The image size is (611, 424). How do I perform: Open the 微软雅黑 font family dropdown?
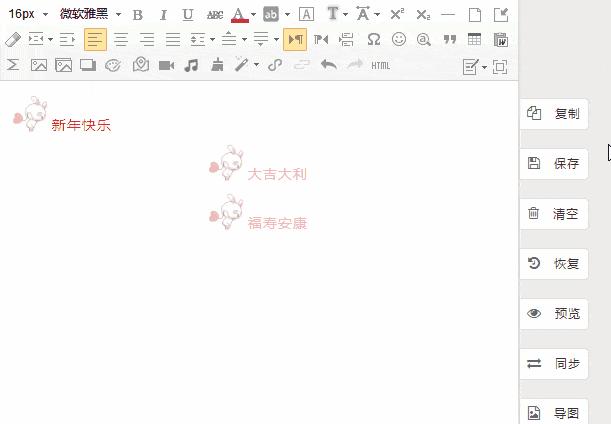tap(90, 14)
